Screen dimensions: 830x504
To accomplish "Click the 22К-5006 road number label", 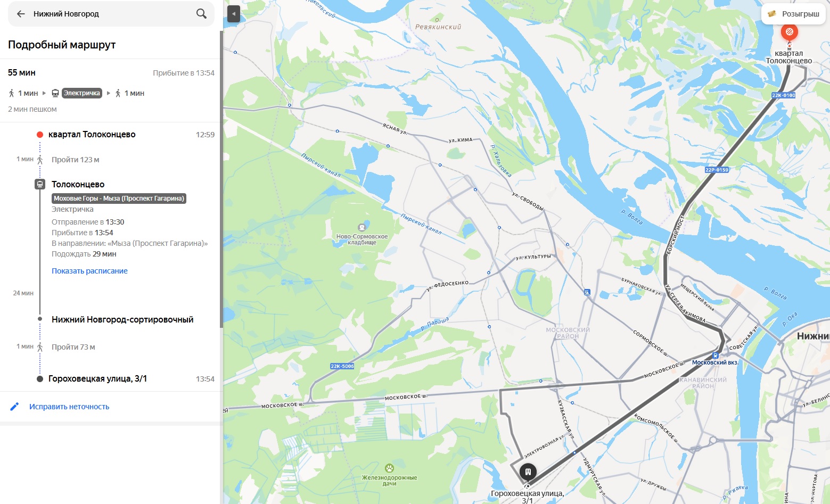I will point(342,366).
